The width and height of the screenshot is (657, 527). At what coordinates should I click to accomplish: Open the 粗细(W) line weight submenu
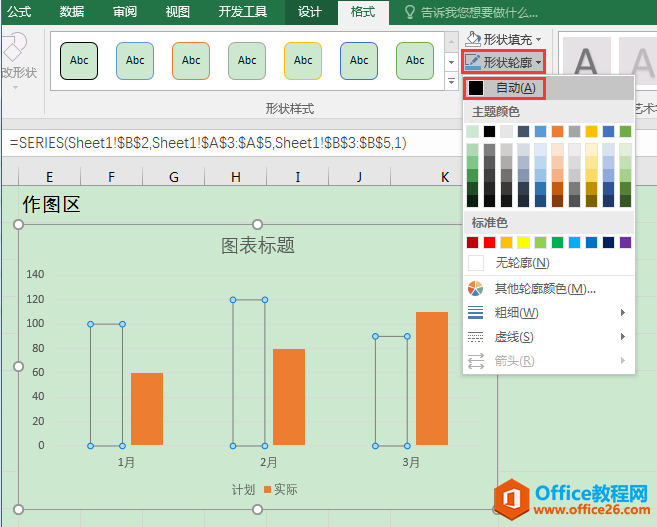549,313
